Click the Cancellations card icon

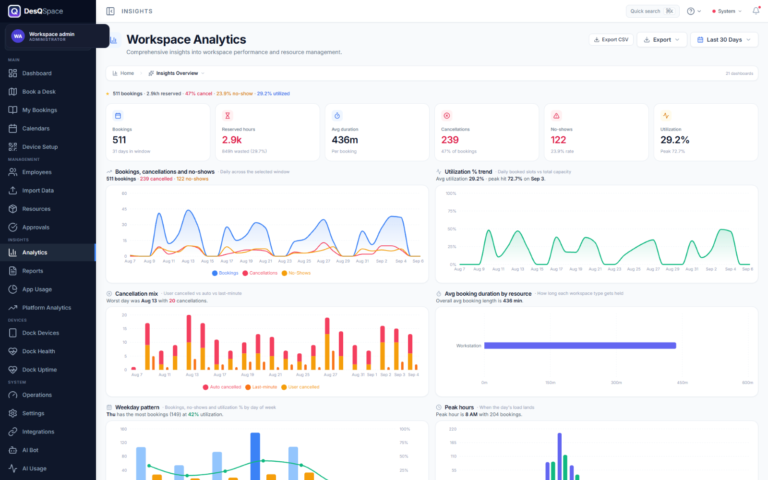coord(447,116)
